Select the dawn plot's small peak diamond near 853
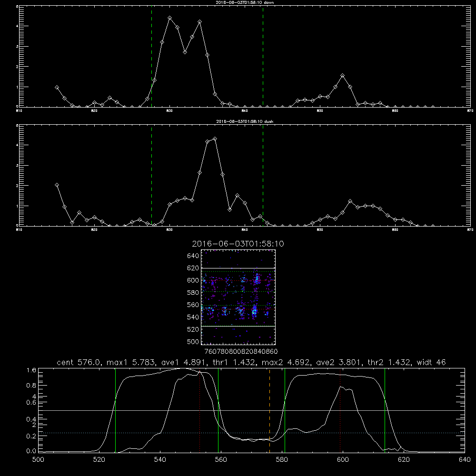 [342, 75]
